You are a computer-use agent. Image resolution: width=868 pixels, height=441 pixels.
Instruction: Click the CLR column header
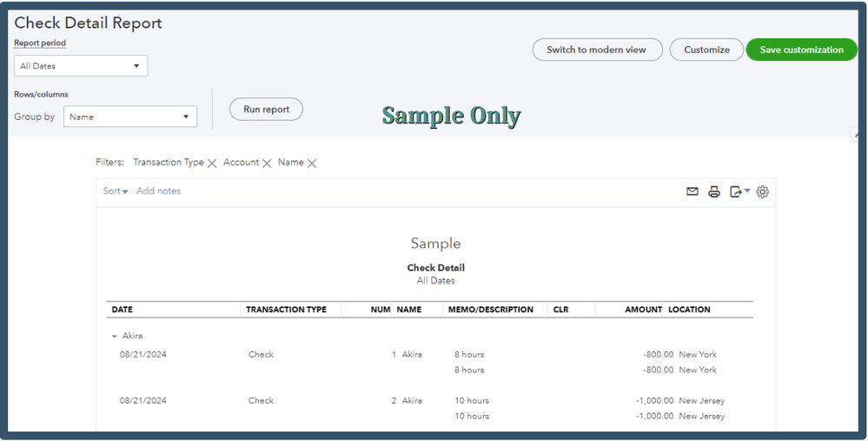click(x=560, y=310)
